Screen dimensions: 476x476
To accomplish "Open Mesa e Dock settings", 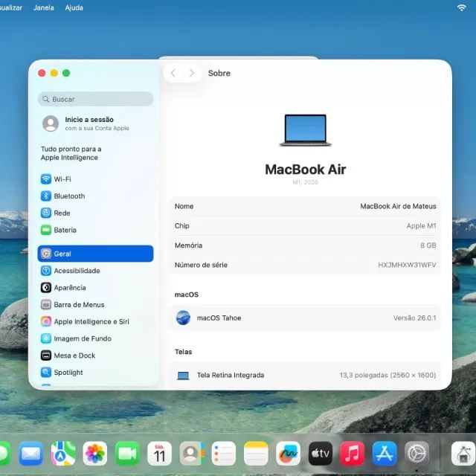I will [x=95, y=356].
